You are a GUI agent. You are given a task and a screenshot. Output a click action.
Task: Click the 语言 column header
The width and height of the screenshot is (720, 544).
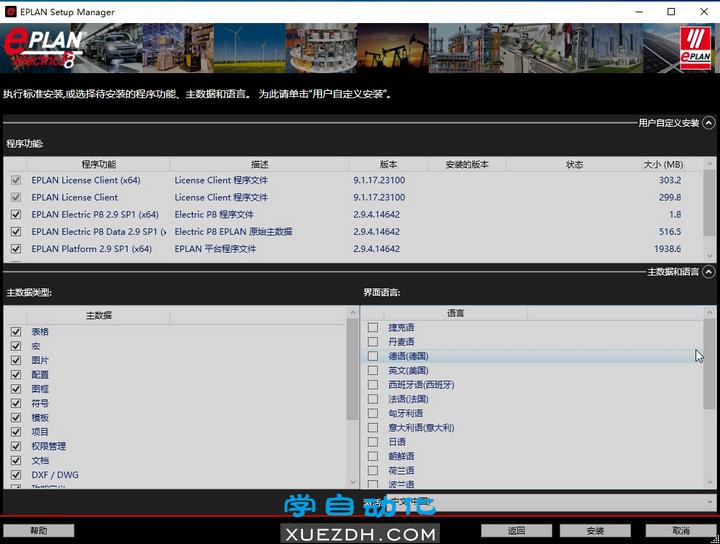click(x=456, y=313)
